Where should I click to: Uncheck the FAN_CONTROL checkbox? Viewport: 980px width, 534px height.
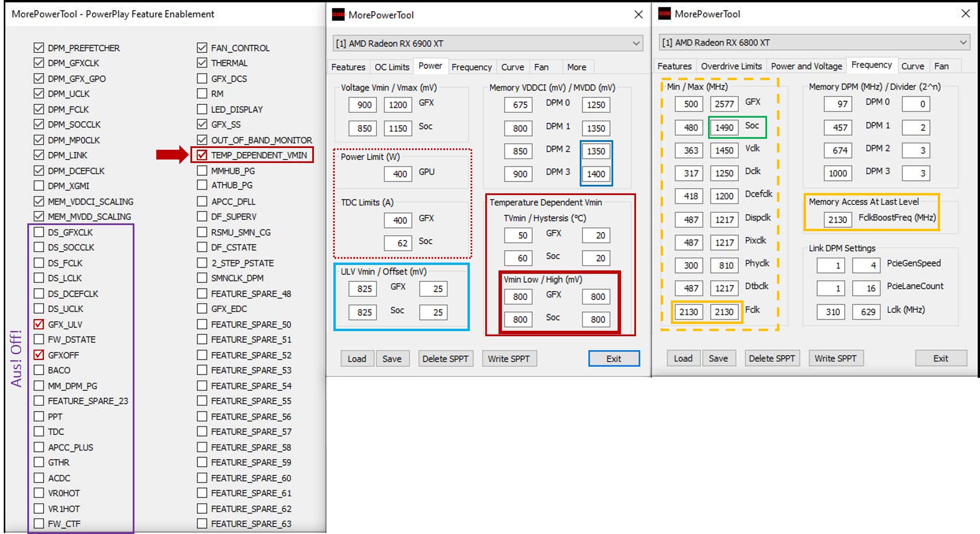coord(202,48)
